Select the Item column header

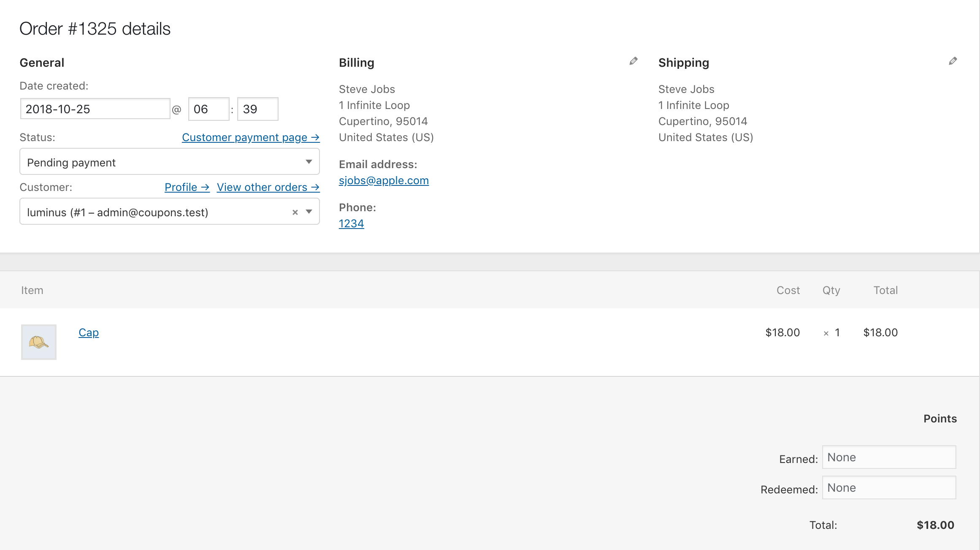(32, 290)
